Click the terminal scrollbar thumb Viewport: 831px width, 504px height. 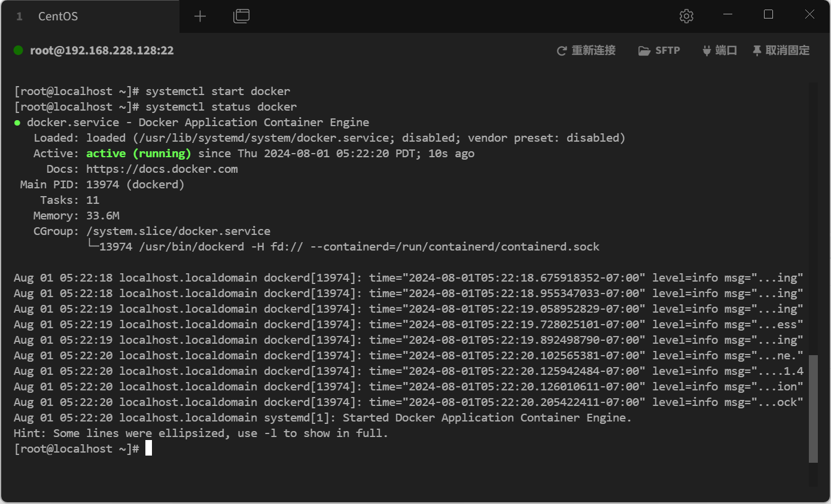(813, 409)
